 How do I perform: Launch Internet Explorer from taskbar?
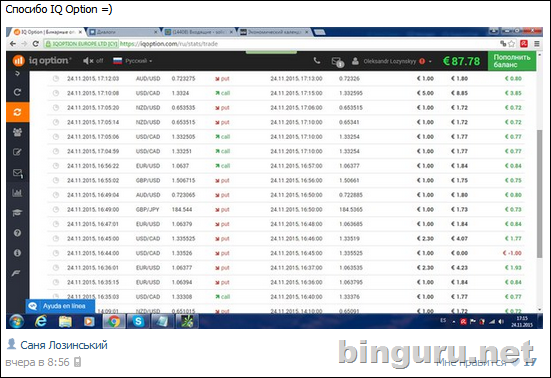[41, 321]
